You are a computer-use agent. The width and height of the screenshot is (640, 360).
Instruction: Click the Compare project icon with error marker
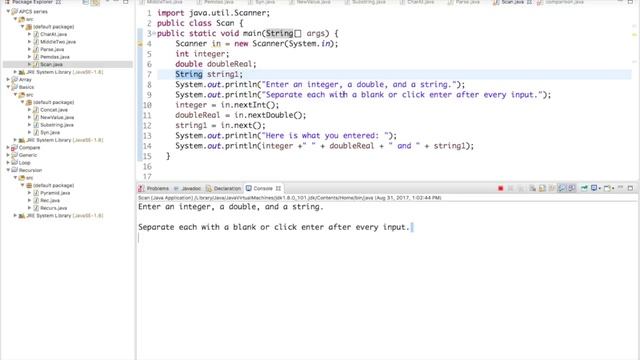click(15, 147)
